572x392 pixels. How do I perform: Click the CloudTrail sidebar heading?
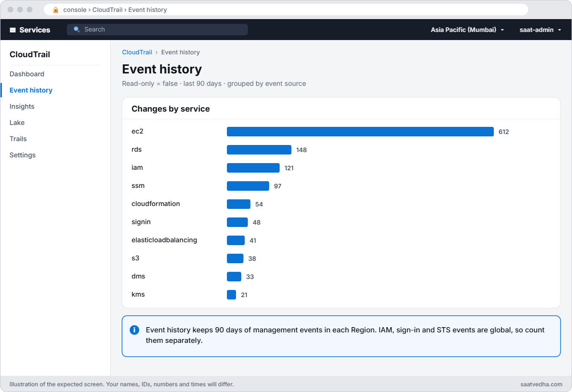click(x=30, y=54)
